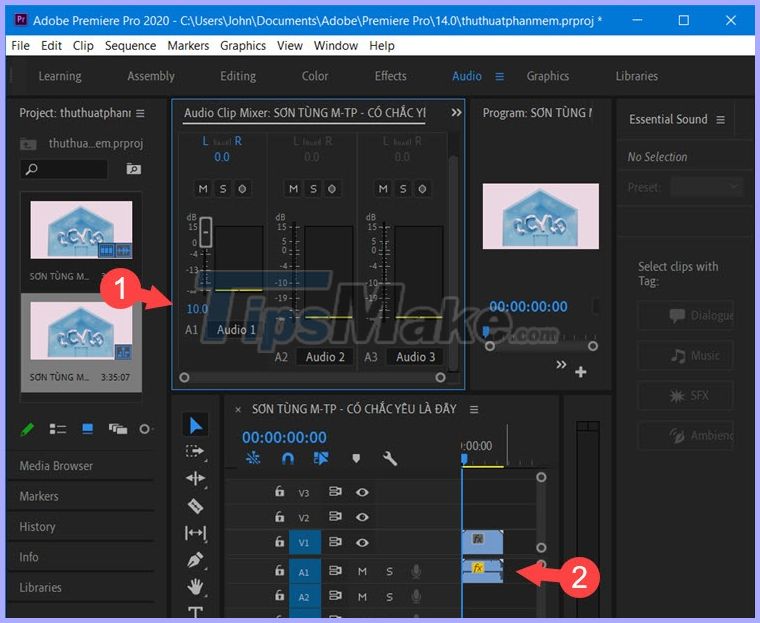This screenshot has height=623, width=760.
Task: Switch Project panel to Freeform View
Action: [118, 429]
